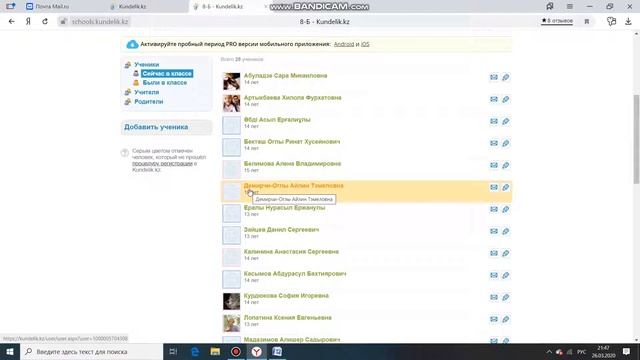Open Артыкбаева Хилола Фурхатовна profile link
Screen dimensions: 640x360
click(x=292, y=98)
